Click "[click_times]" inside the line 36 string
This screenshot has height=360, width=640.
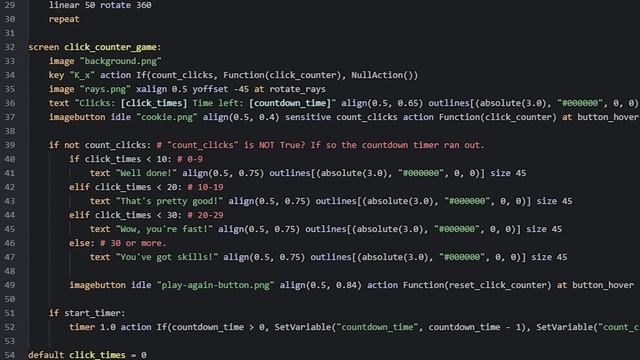tap(154, 103)
